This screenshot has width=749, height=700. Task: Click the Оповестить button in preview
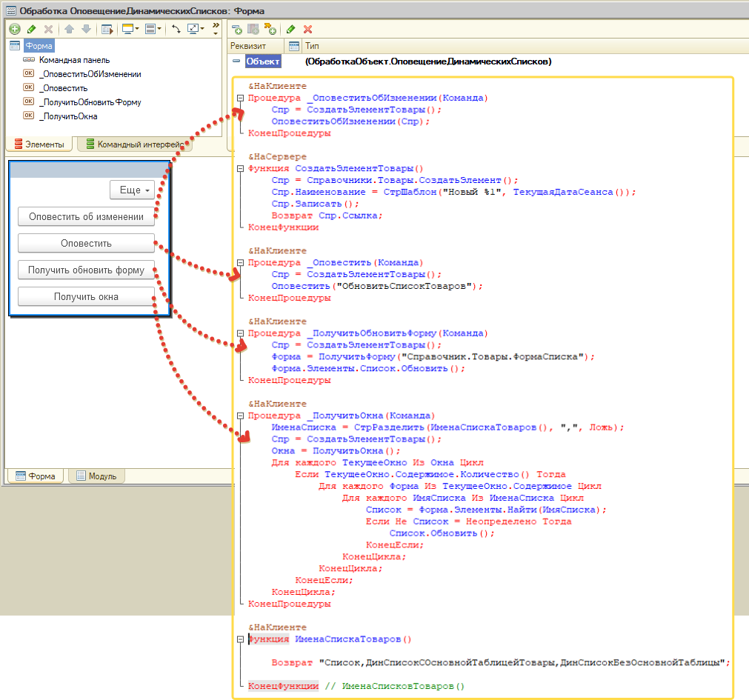86,244
